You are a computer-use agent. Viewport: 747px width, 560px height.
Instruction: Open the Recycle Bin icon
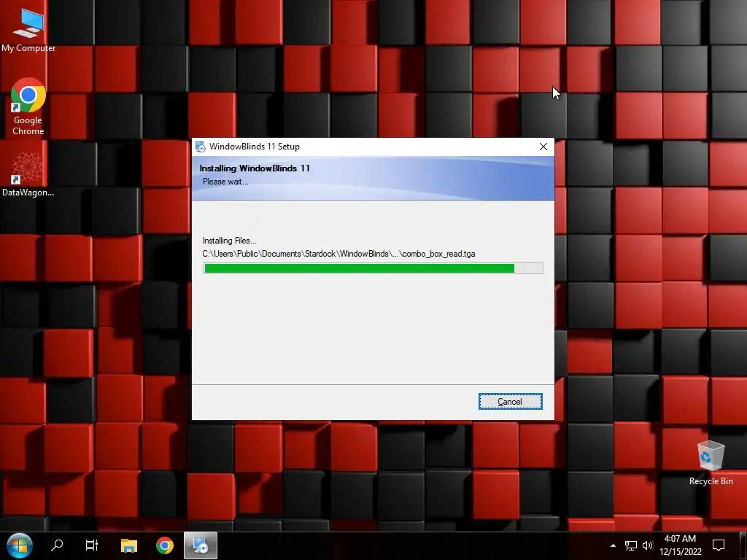(711, 462)
